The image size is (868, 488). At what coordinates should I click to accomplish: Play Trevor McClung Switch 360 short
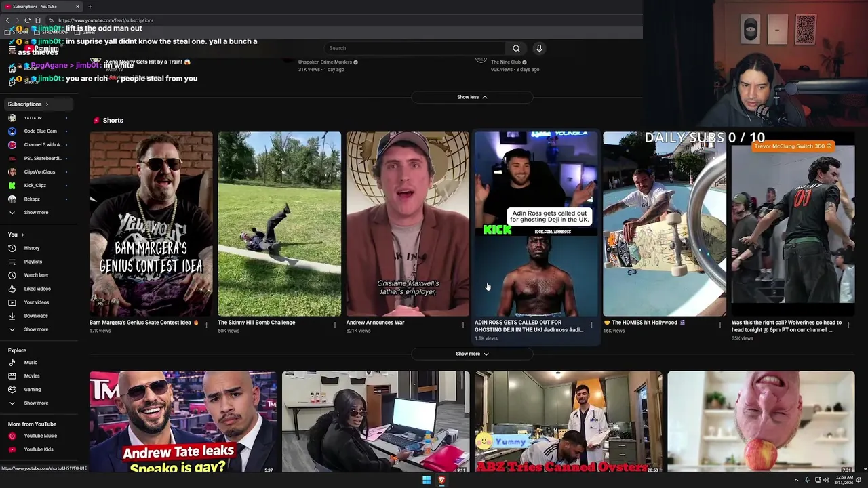tap(793, 224)
